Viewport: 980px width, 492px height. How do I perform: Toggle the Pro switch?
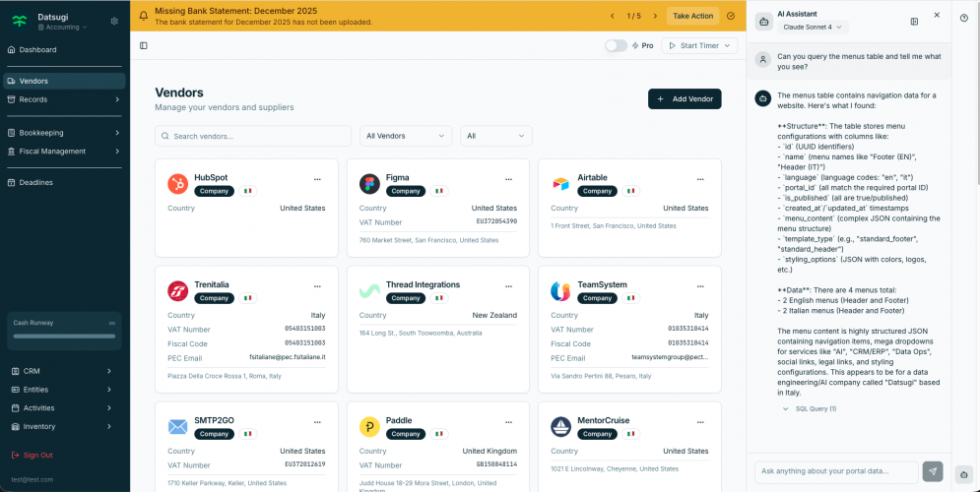[616, 45]
